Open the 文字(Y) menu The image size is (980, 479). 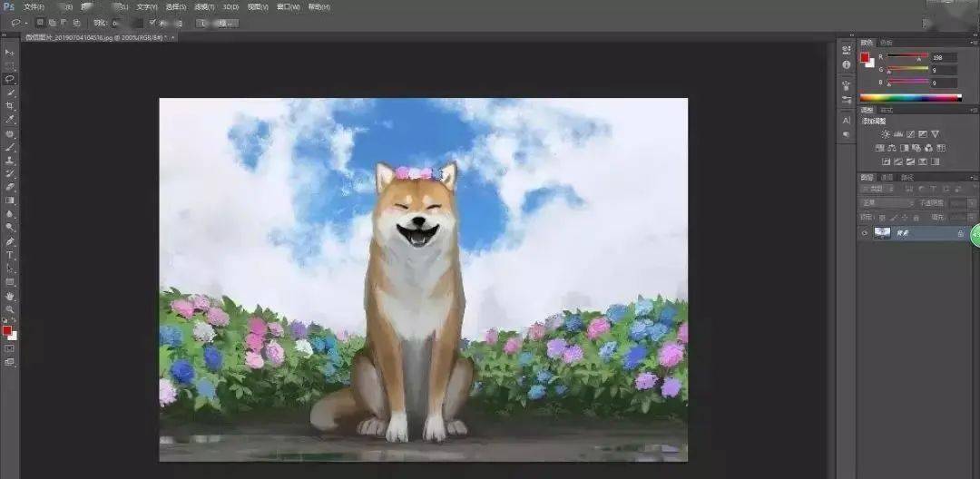(x=147, y=6)
